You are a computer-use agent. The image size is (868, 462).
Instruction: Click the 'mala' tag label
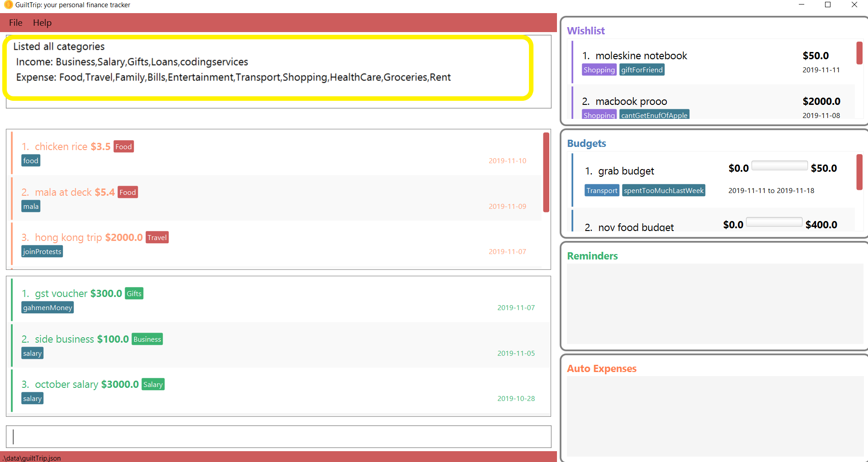pyautogui.click(x=31, y=206)
